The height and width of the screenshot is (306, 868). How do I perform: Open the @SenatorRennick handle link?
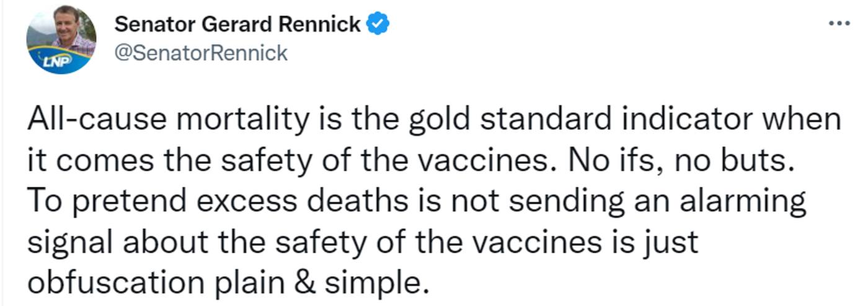[x=201, y=53]
